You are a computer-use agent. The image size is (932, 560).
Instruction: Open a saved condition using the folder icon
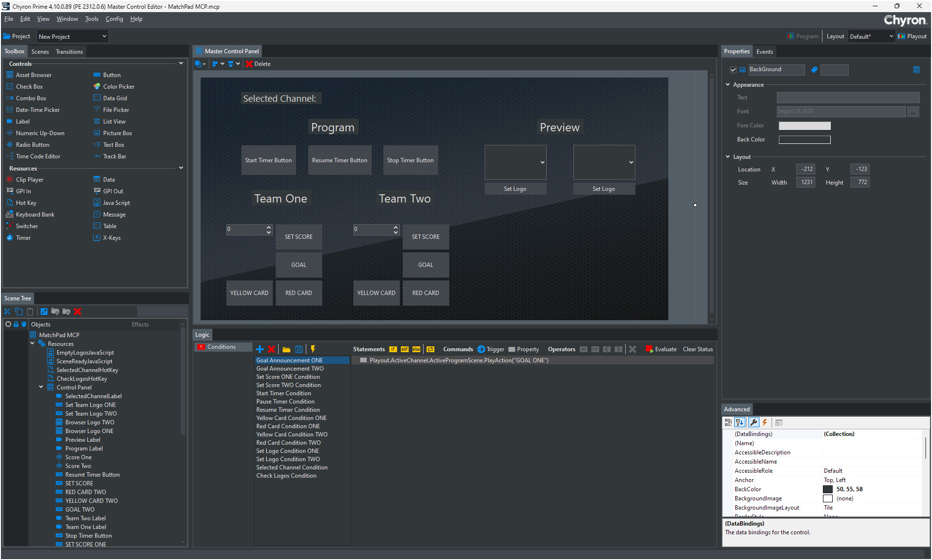[286, 349]
